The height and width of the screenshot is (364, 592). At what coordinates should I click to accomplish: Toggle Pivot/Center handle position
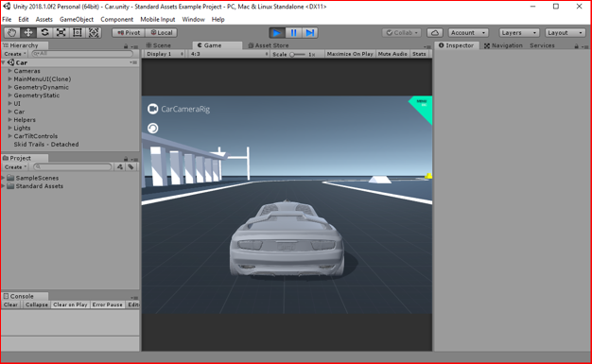(129, 33)
